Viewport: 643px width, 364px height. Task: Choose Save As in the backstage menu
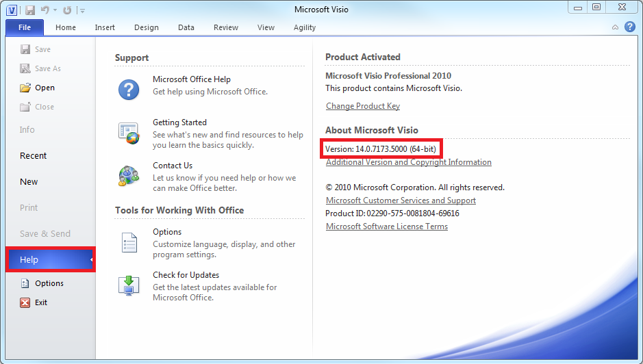(x=47, y=68)
